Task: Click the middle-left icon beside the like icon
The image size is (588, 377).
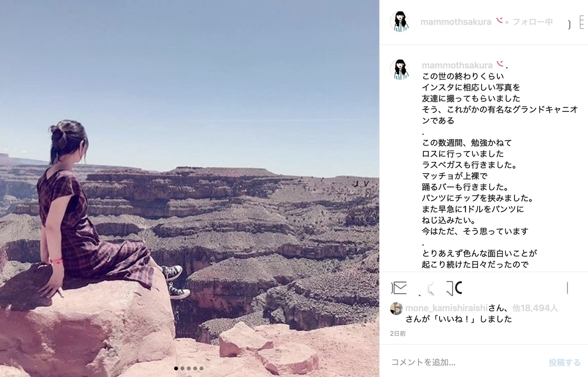Action: (x=427, y=289)
